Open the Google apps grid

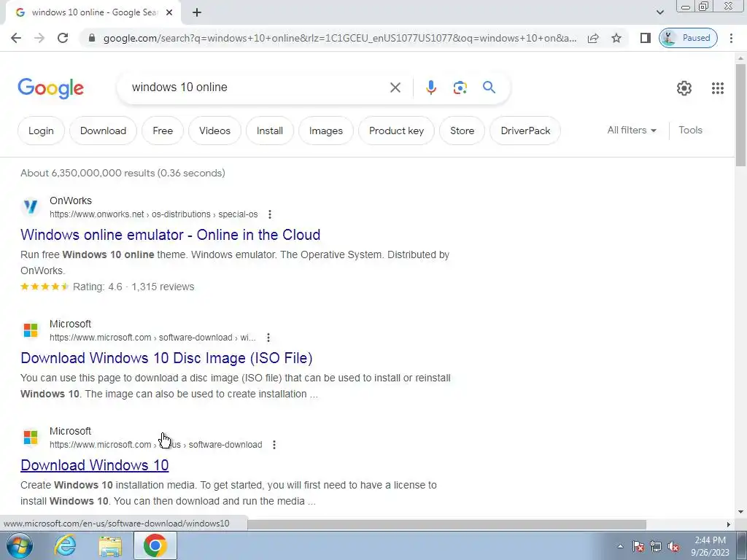click(x=718, y=88)
